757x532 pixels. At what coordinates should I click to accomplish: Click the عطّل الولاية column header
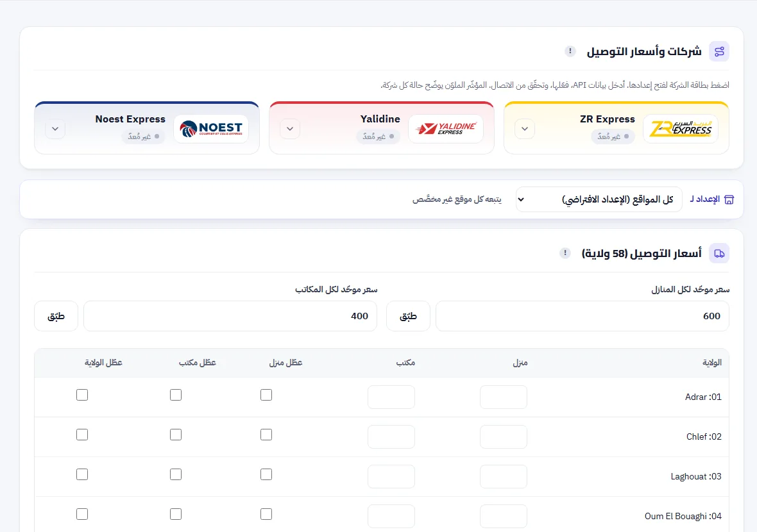tap(103, 362)
